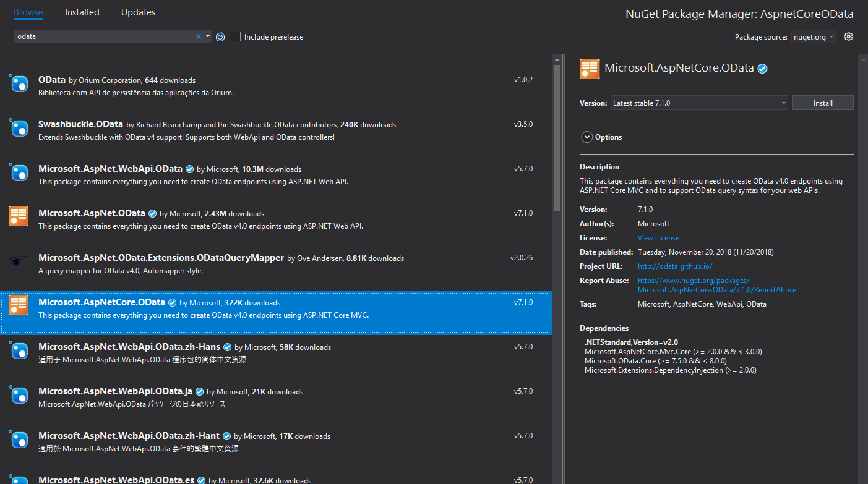Click the OData package icon by Orium

pos(19,83)
